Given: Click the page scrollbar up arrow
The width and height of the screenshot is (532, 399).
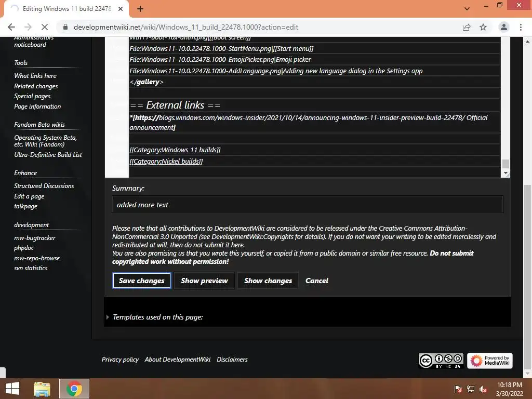Looking at the screenshot, I should coord(527,41).
